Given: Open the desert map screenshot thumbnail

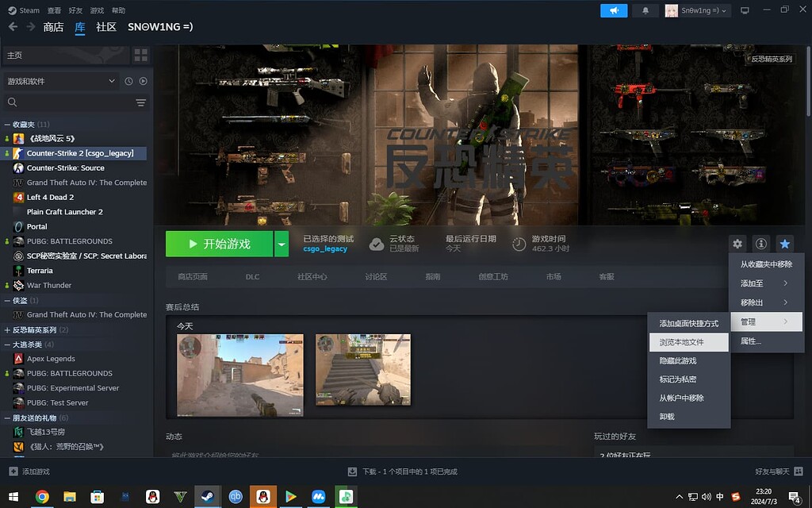Looking at the screenshot, I should point(240,375).
